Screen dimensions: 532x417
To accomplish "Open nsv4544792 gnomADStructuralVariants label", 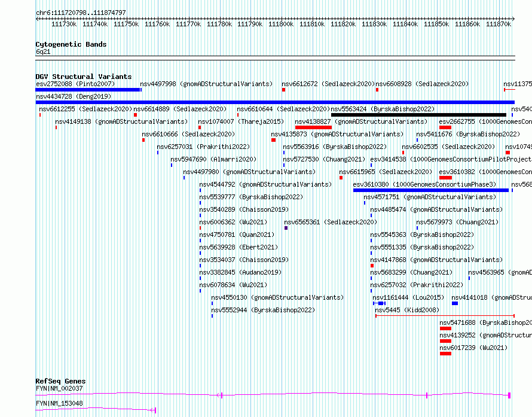I will tap(265, 184).
